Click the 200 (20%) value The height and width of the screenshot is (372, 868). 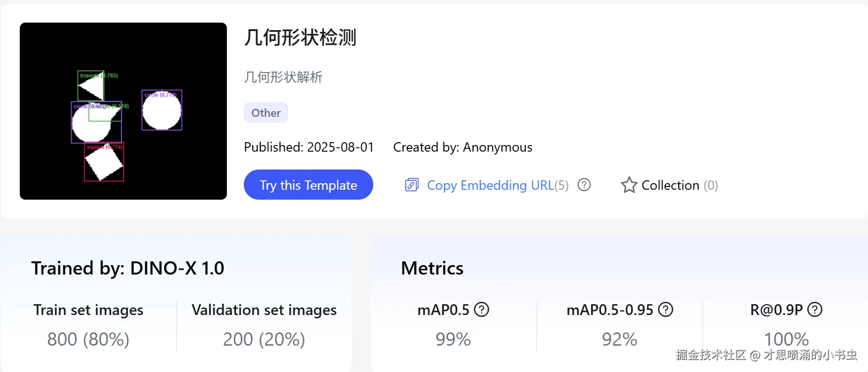264,339
